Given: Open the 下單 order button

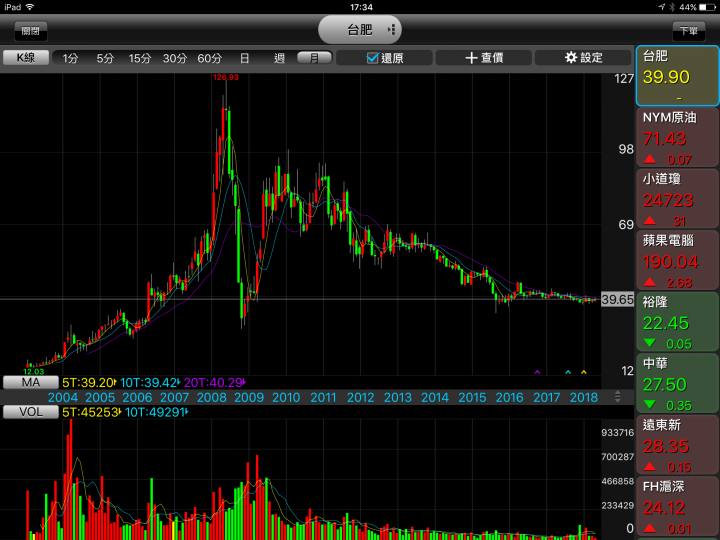Looking at the screenshot, I should 689,31.
